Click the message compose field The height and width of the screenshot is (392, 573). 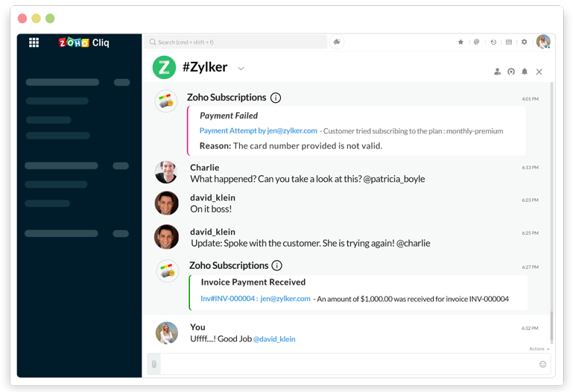[x=349, y=364]
